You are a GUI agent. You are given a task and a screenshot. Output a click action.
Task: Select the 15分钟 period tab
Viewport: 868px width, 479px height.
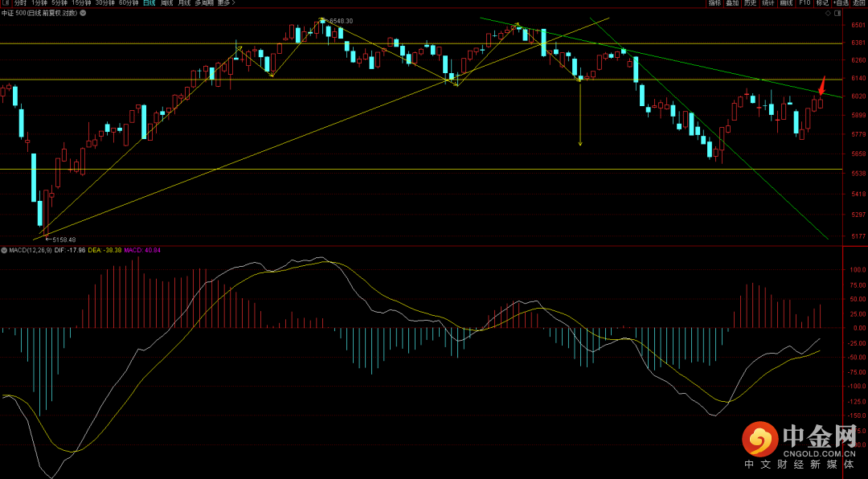81,2
